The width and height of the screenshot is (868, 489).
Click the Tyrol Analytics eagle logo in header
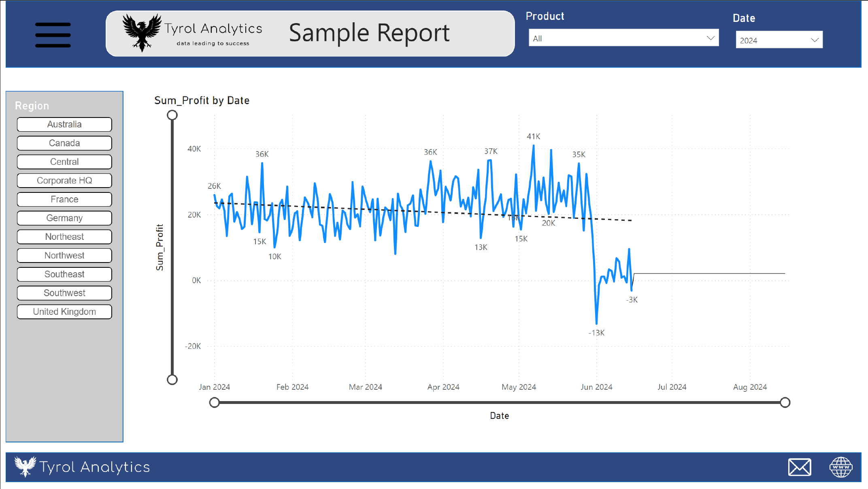[x=142, y=32]
